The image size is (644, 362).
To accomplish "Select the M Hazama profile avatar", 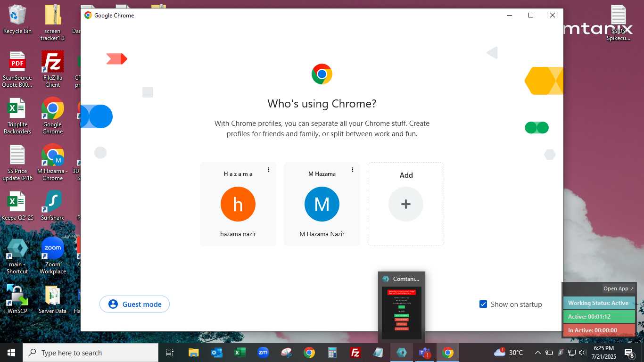I will pos(322,204).
